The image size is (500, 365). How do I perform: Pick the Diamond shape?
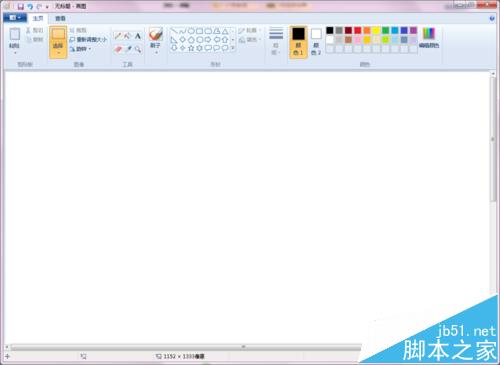tap(182, 40)
